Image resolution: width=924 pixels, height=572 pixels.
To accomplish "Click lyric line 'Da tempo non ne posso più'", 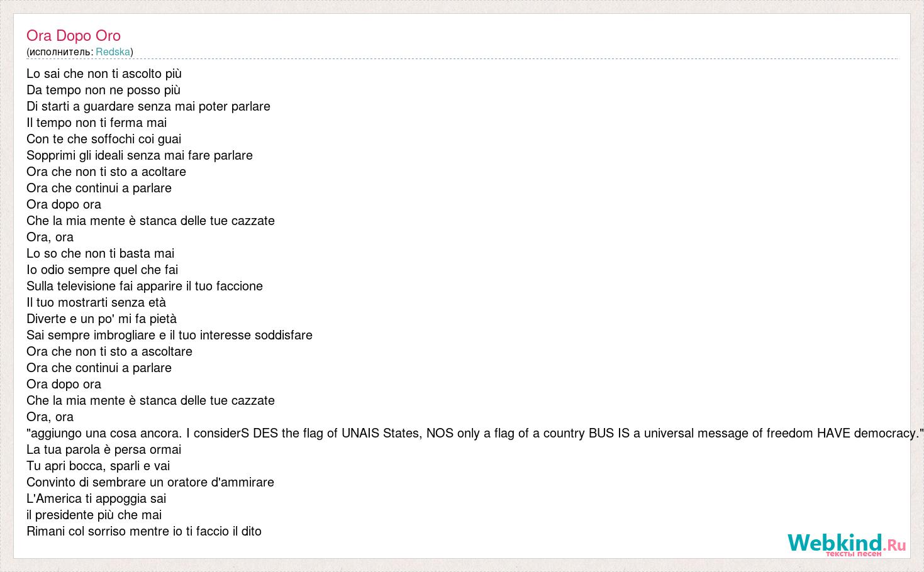I will point(103,91).
